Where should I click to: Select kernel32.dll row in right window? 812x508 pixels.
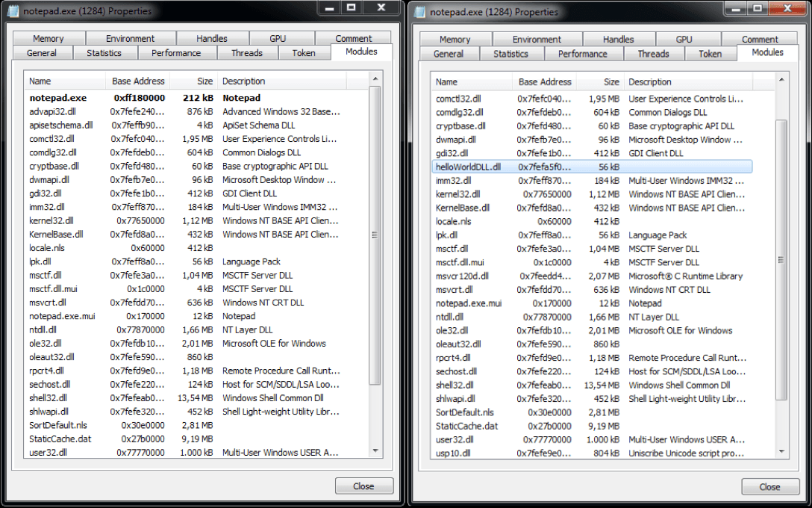coord(592,194)
